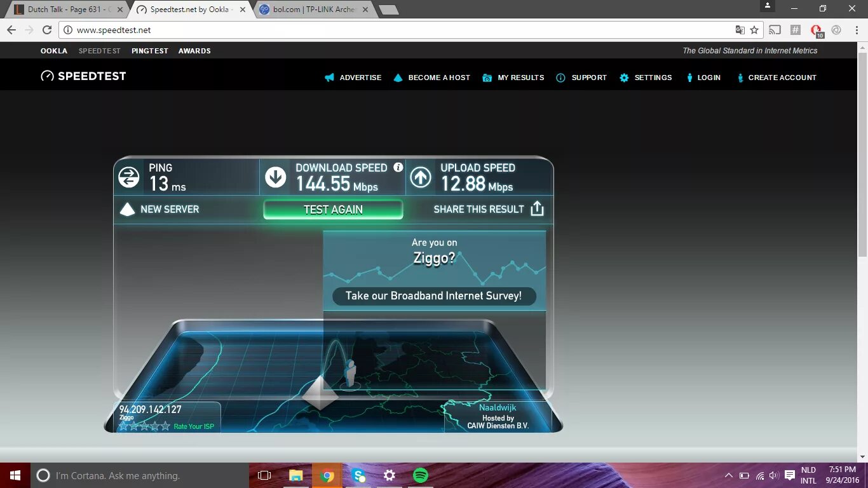Click the LOGIN link
This screenshot has width=868, height=488.
[703, 78]
